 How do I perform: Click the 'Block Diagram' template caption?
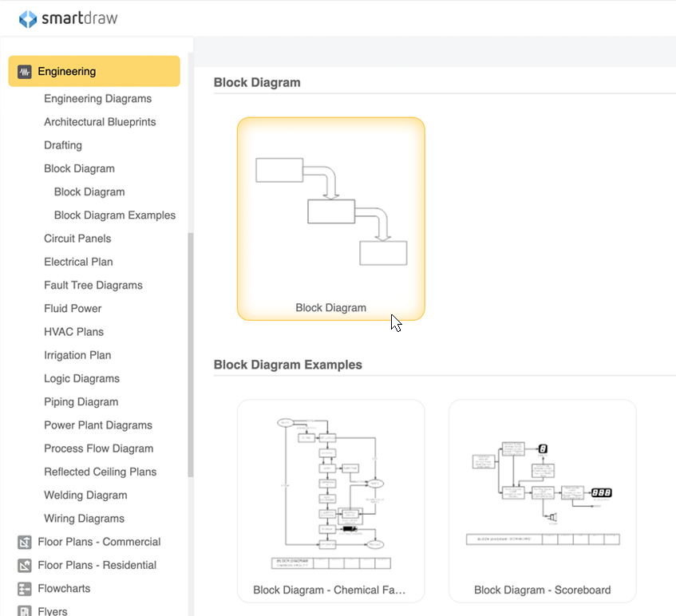pyautogui.click(x=331, y=308)
